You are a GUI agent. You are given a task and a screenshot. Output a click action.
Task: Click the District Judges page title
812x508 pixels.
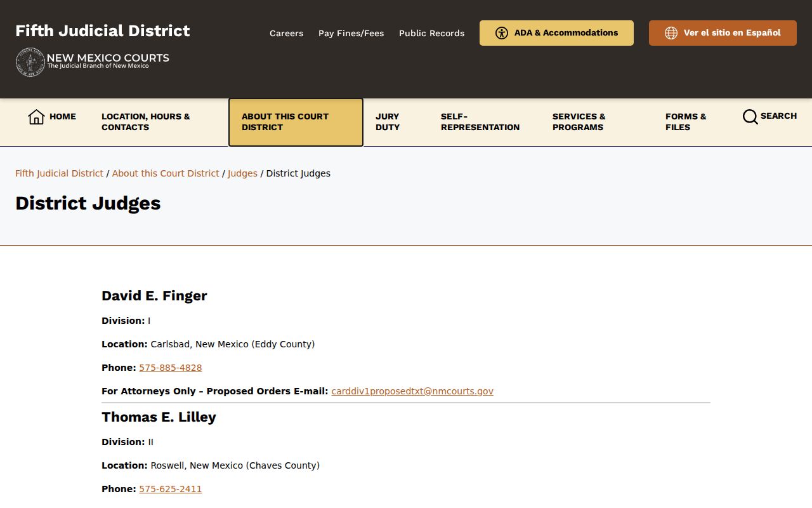[x=88, y=203]
